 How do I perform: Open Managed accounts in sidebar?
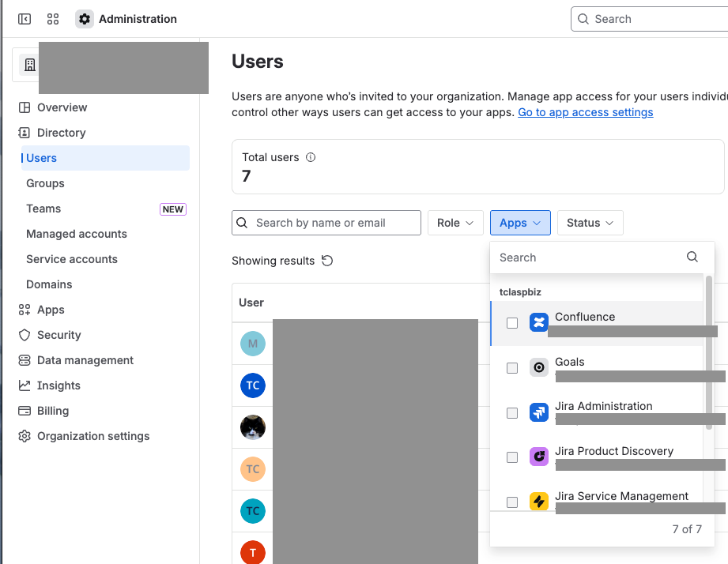(x=77, y=234)
